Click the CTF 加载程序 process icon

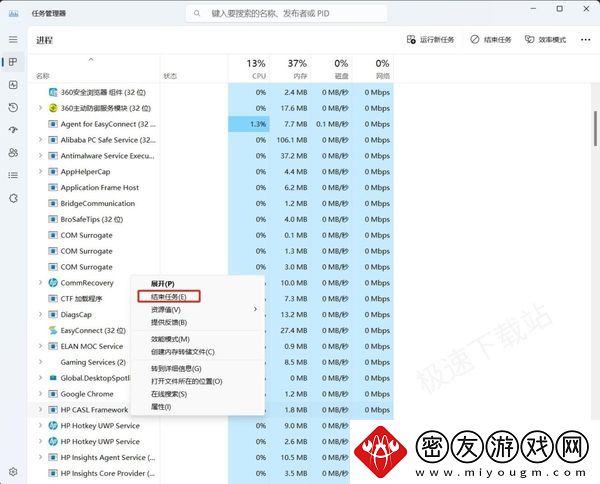(x=53, y=298)
